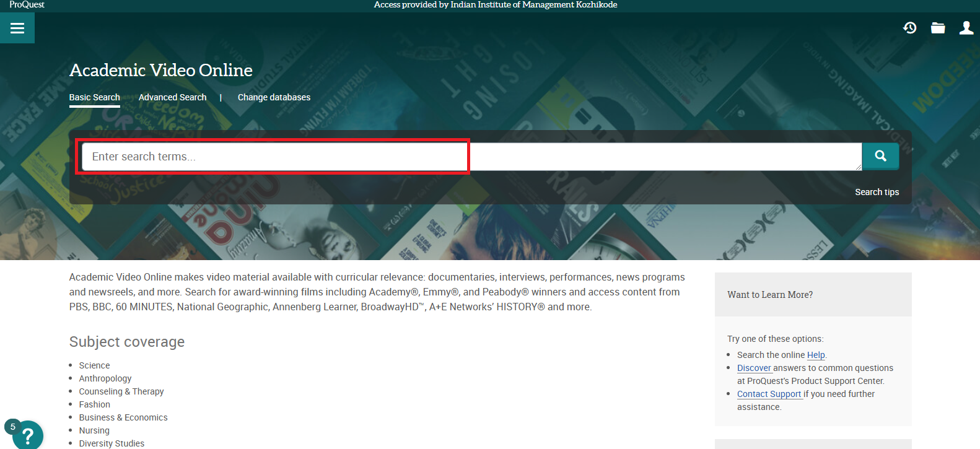Viewport: 980px width, 449px height.
Task: Click the Academic Video Online title
Action: tap(161, 70)
